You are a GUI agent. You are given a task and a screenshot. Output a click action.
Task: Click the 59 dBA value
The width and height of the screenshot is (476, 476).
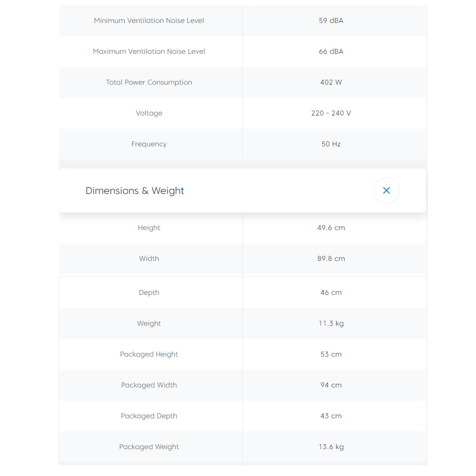(331, 21)
